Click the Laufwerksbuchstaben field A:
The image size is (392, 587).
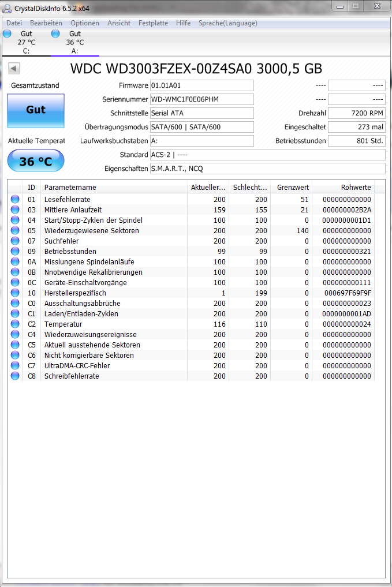point(202,141)
